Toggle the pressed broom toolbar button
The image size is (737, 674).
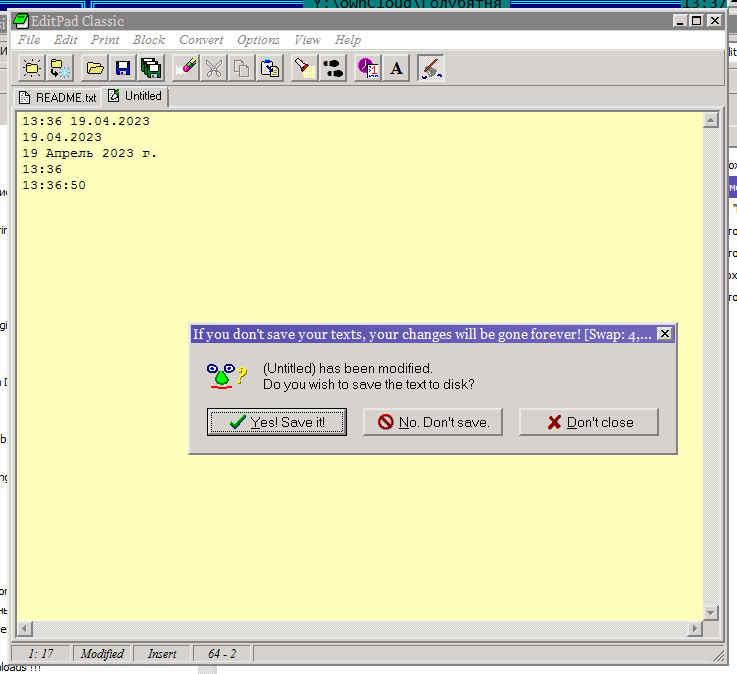(431, 68)
